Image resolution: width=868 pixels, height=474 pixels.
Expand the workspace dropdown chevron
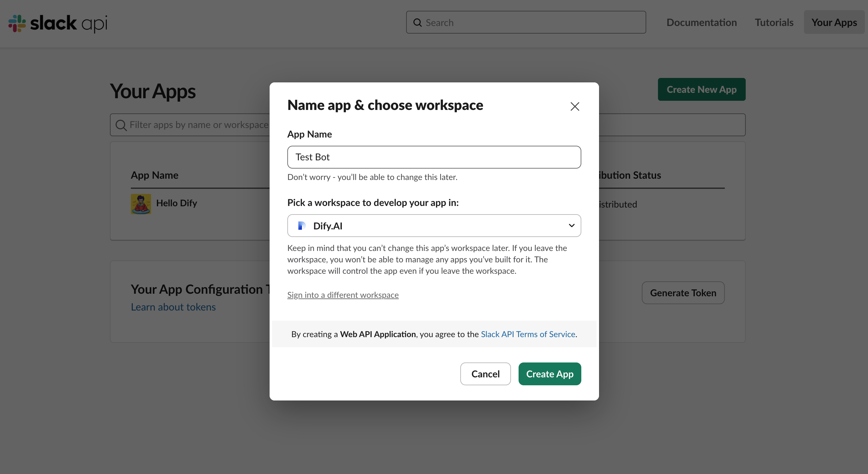tap(571, 226)
